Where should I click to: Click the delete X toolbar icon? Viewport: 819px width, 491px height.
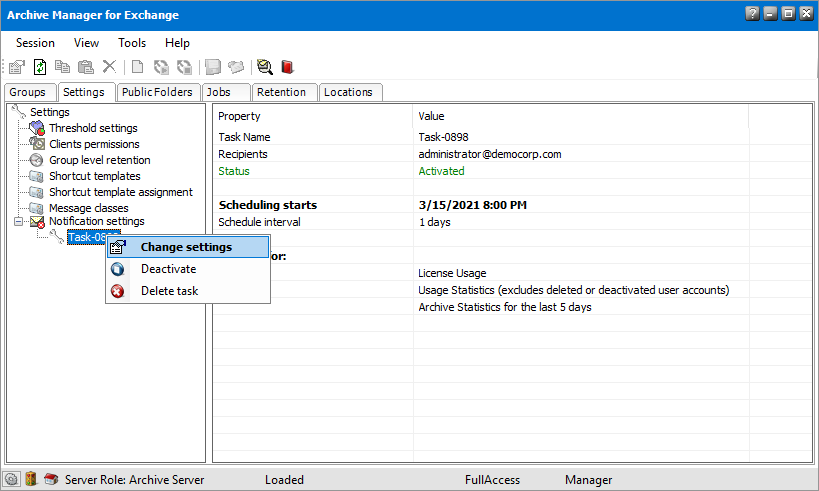pos(109,66)
